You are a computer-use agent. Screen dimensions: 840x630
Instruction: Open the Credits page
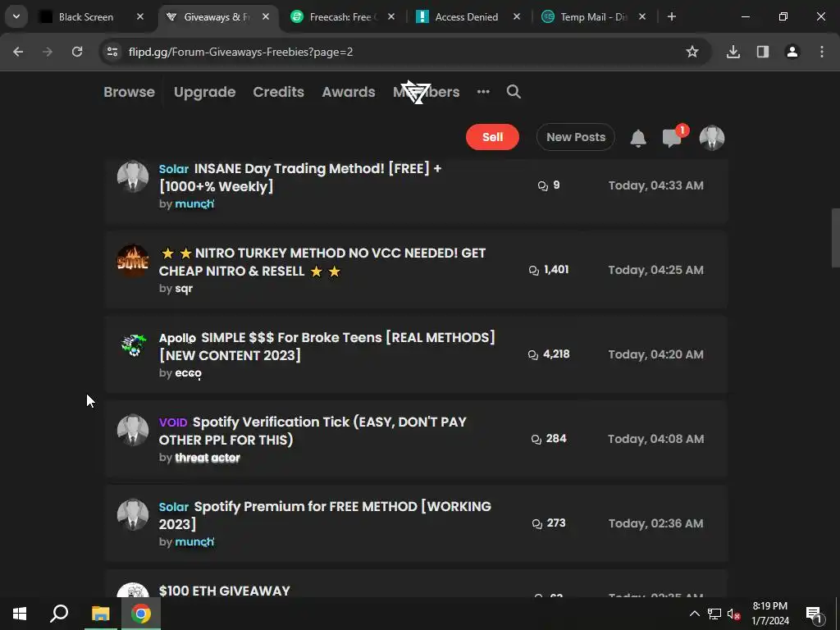tap(279, 92)
